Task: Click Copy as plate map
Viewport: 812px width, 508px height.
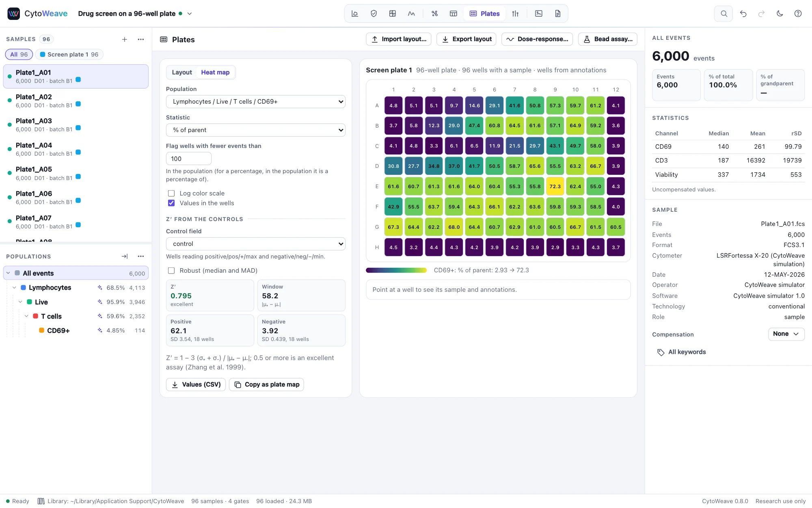Action: click(266, 384)
